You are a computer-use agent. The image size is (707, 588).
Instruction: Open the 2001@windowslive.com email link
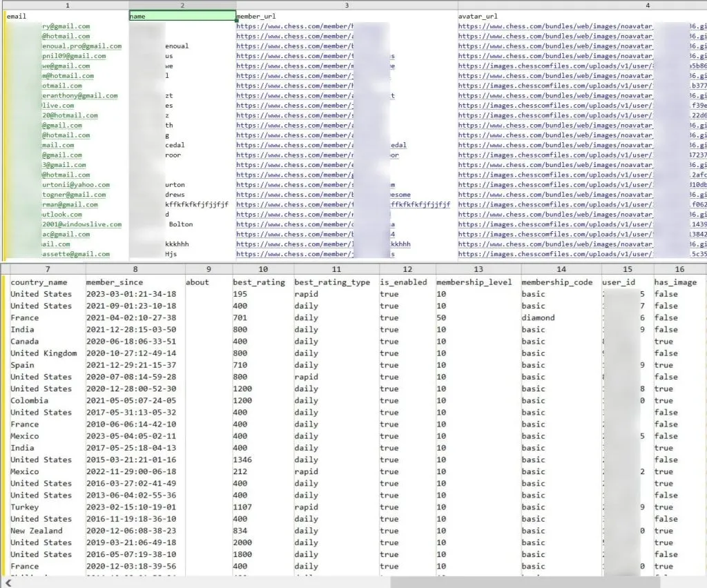click(x=81, y=224)
